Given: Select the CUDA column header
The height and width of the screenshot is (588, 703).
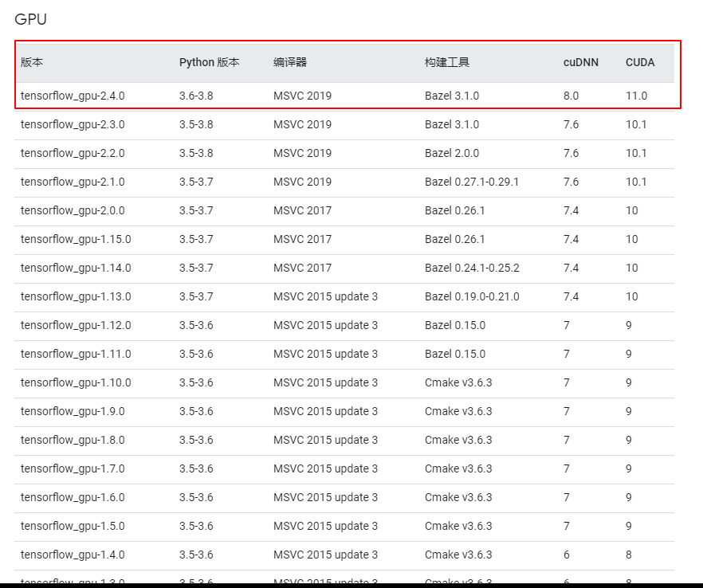Looking at the screenshot, I should pyautogui.click(x=640, y=62).
